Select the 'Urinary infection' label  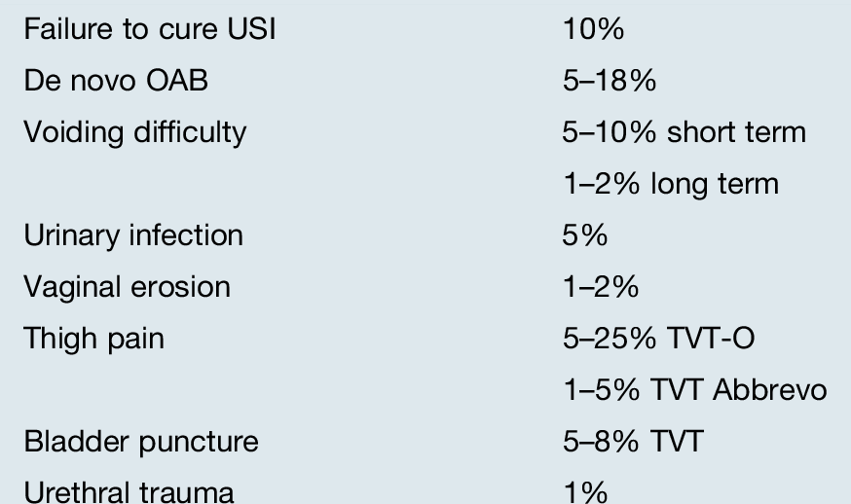(133, 235)
